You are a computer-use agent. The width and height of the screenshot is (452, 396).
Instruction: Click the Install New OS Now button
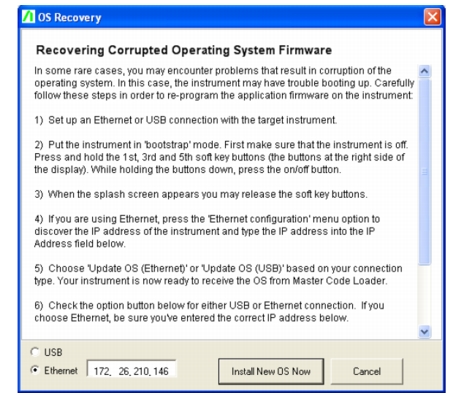pyautogui.click(x=271, y=371)
